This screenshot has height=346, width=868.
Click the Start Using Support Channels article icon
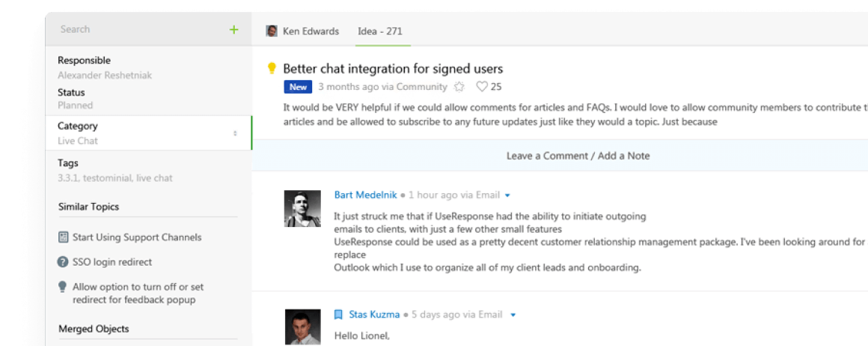(63, 237)
